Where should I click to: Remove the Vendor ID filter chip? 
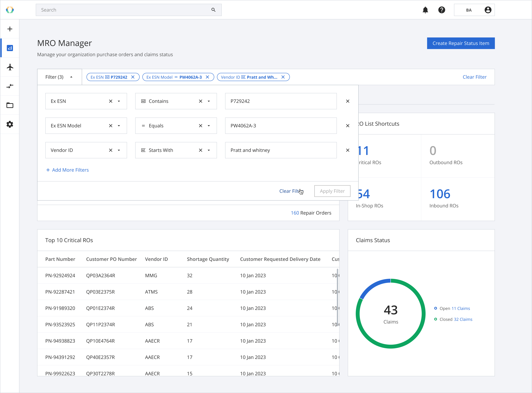click(283, 77)
